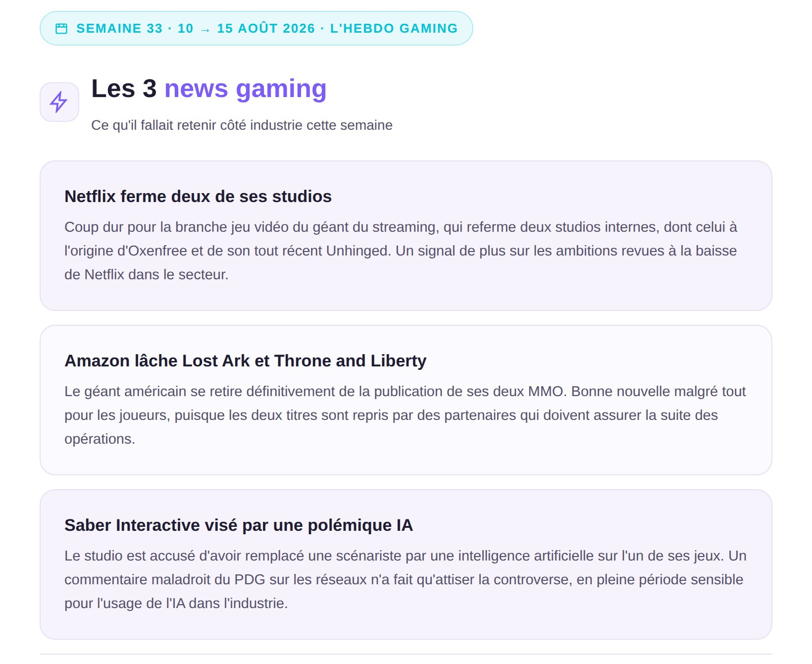This screenshot has height=664, width=812.
Task: Open the "Amazon lâche Lost Ark et Throne and Liberty" headline
Action: pyautogui.click(x=246, y=361)
